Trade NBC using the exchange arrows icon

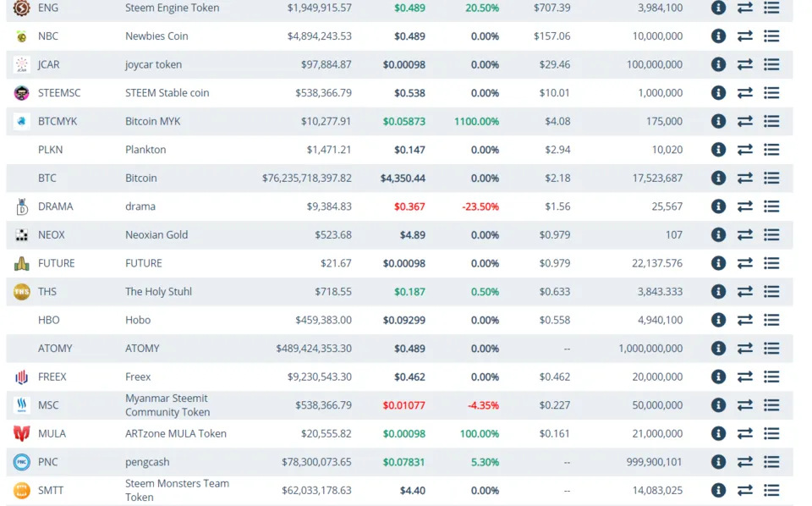click(744, 36)
